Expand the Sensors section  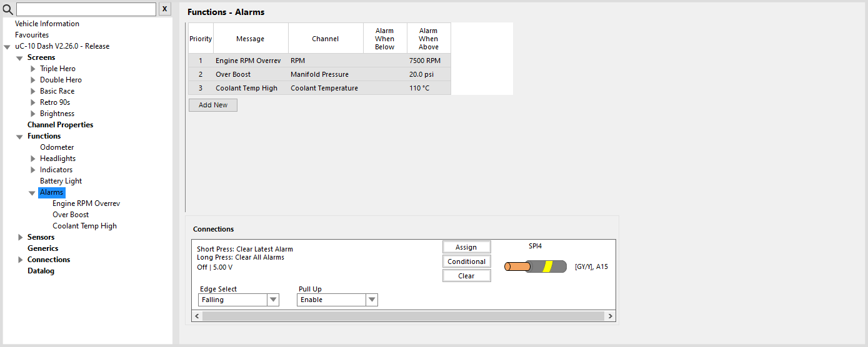(21, 237)
